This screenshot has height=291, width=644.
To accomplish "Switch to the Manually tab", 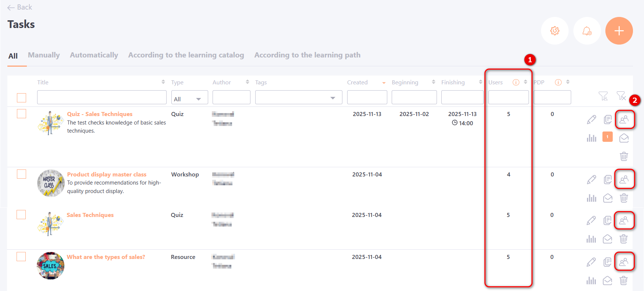I will (44, 55).
